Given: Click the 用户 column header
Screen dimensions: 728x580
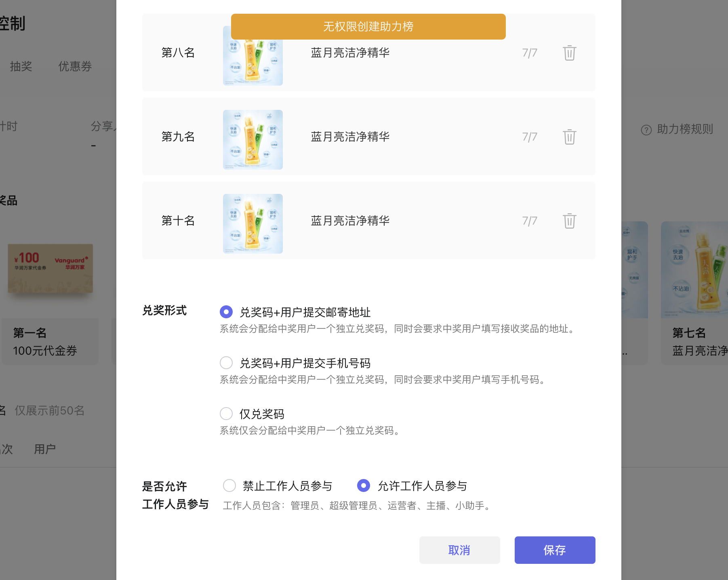Looking at the screenshot, I should 45,449.
